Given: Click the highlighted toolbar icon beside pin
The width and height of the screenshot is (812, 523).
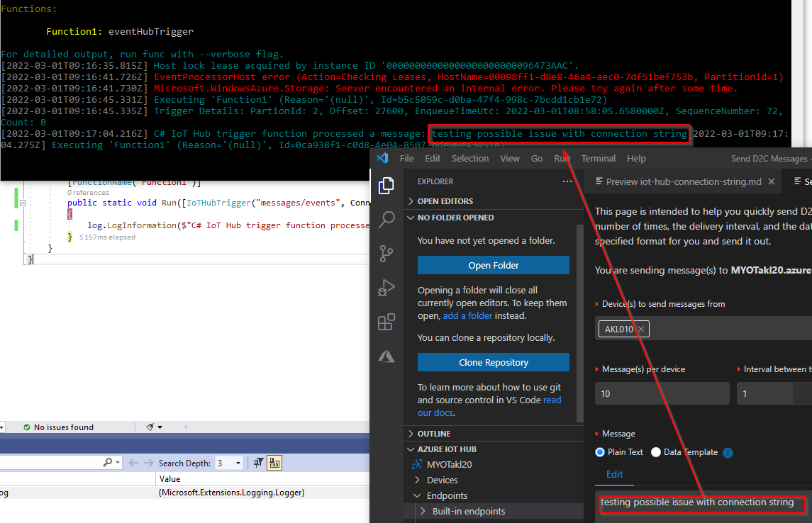Looking at the screenshot, I should coord(274,463).
